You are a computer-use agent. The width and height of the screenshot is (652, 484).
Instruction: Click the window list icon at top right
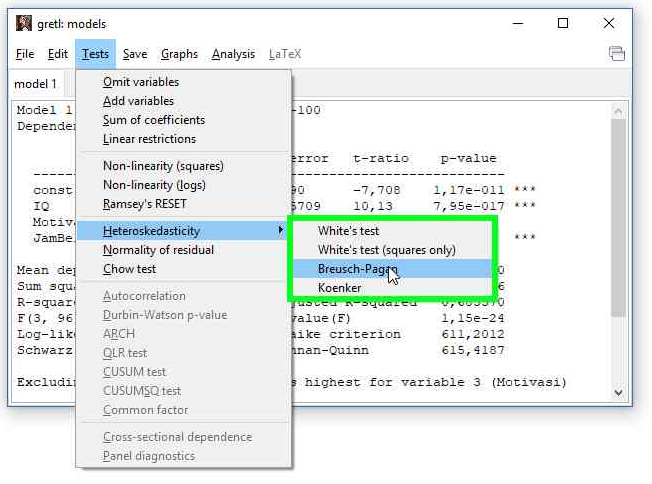(616, 54)
